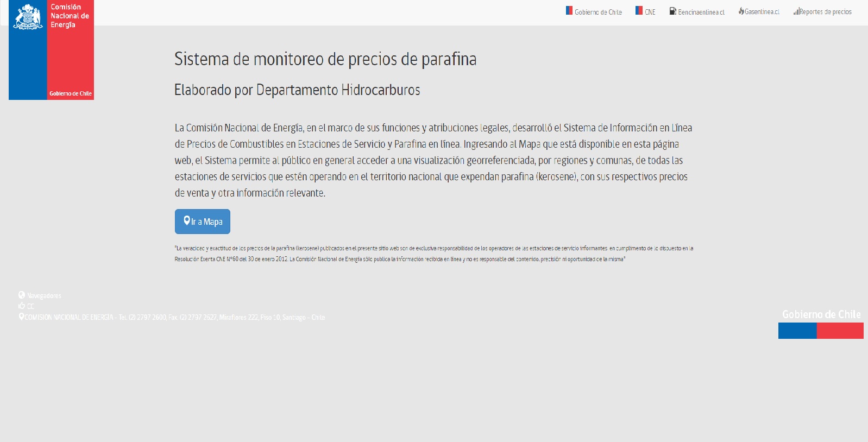Click the Comisión Nacional de Energía logo
The image size is (868, 442).
51,50
